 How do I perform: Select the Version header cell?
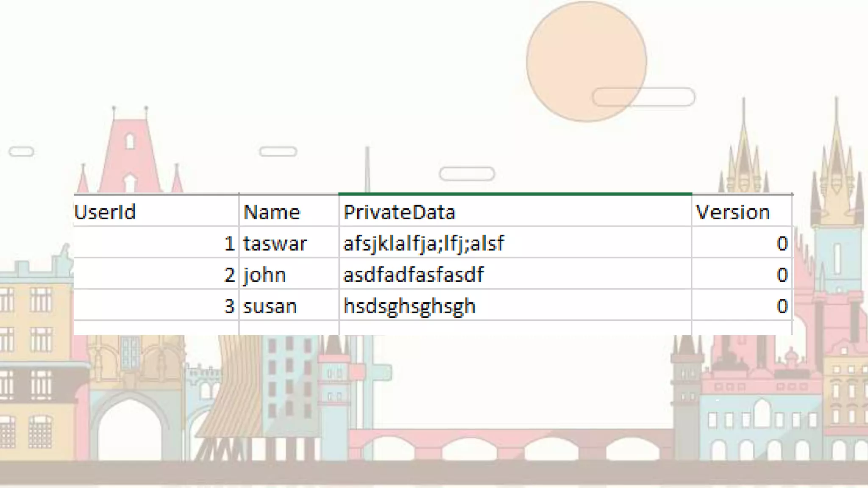pyautogui.click(x=742, y=211)
